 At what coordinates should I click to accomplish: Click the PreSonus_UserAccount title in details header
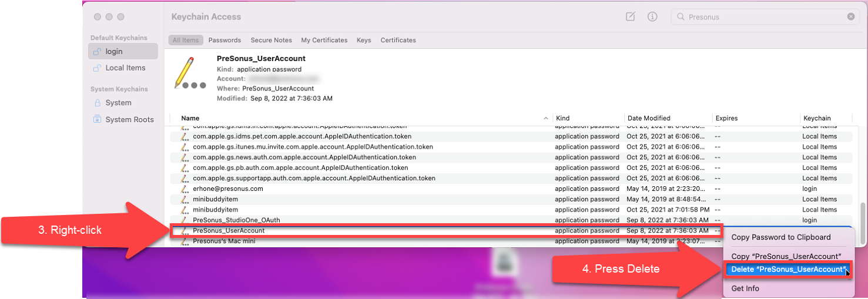click(261, 59)
